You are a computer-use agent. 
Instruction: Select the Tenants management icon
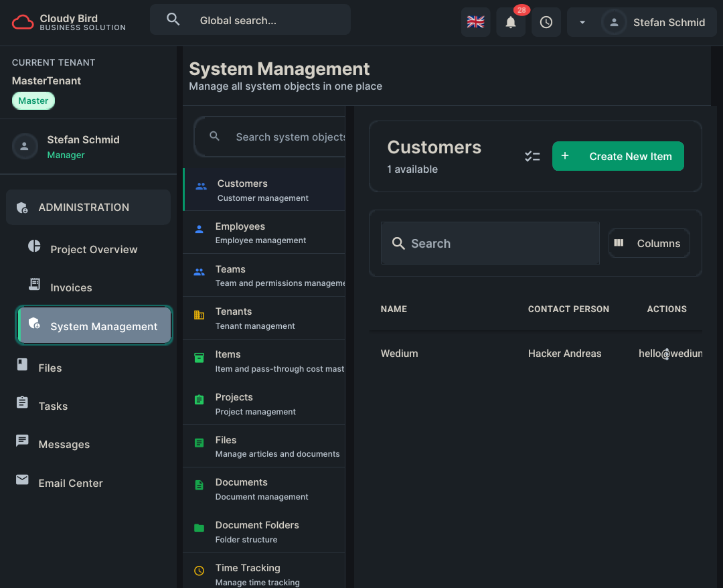coord(199,313)
